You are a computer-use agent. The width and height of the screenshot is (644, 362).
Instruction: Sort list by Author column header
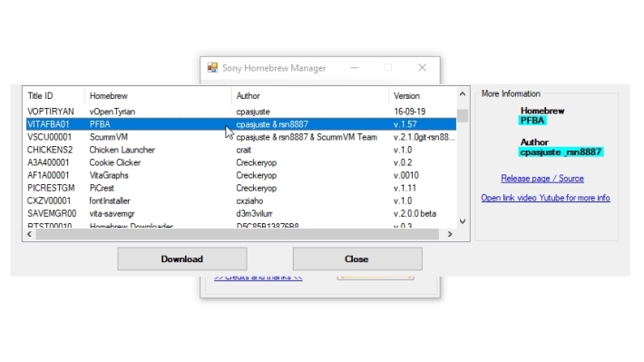[310, 96]
